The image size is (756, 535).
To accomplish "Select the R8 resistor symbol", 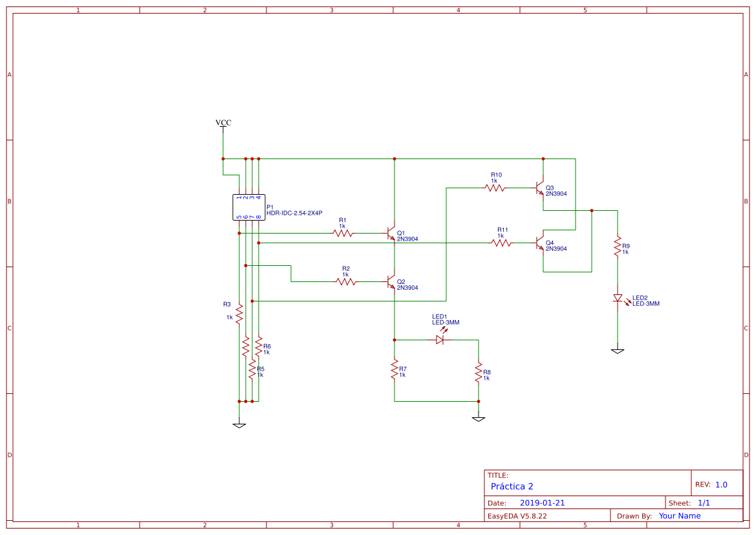I will point(478,373).
